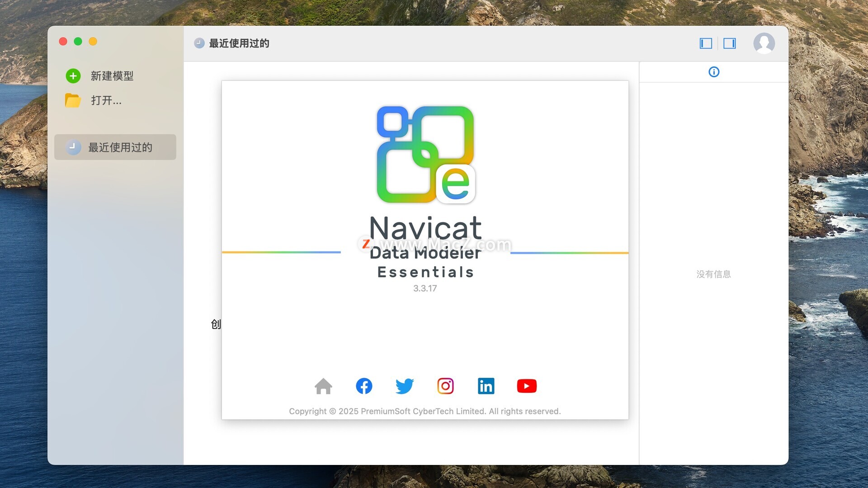Open the Navicat YouTube channel
Image resolution: width=868 pixels, height=488 pixels.
[527, 386]
